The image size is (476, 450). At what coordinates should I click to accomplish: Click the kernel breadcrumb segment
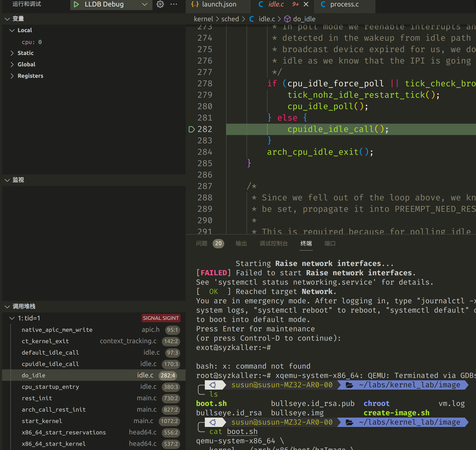click(x=204, y=19)
